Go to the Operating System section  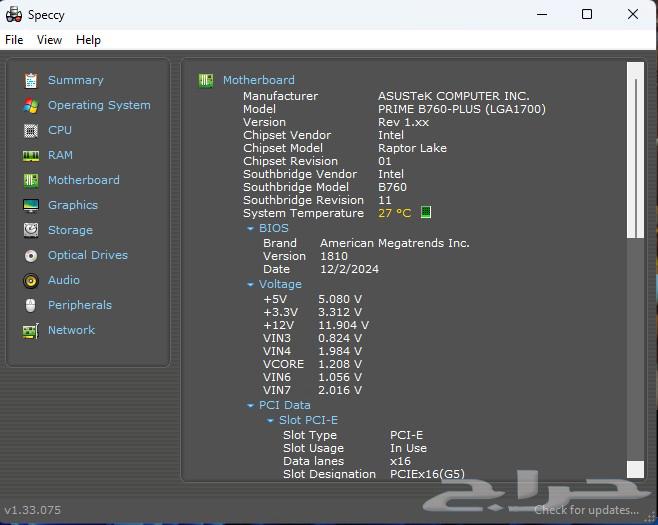click(x=99, y=105)
